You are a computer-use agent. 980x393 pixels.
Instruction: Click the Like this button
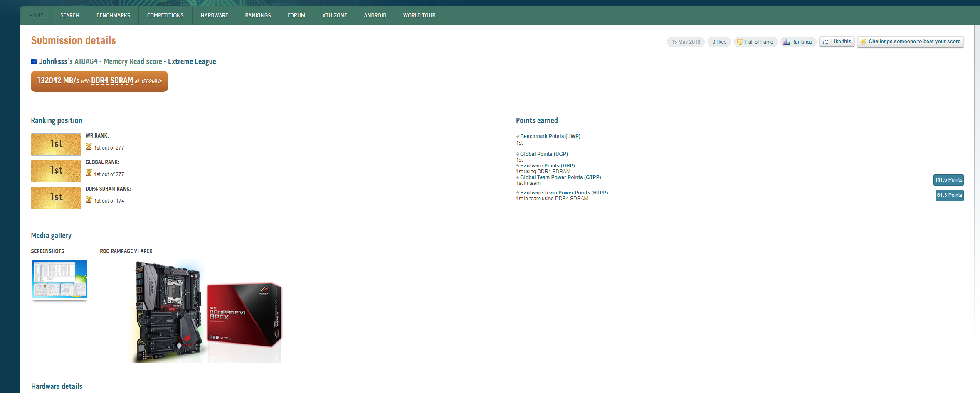(837, 42)
